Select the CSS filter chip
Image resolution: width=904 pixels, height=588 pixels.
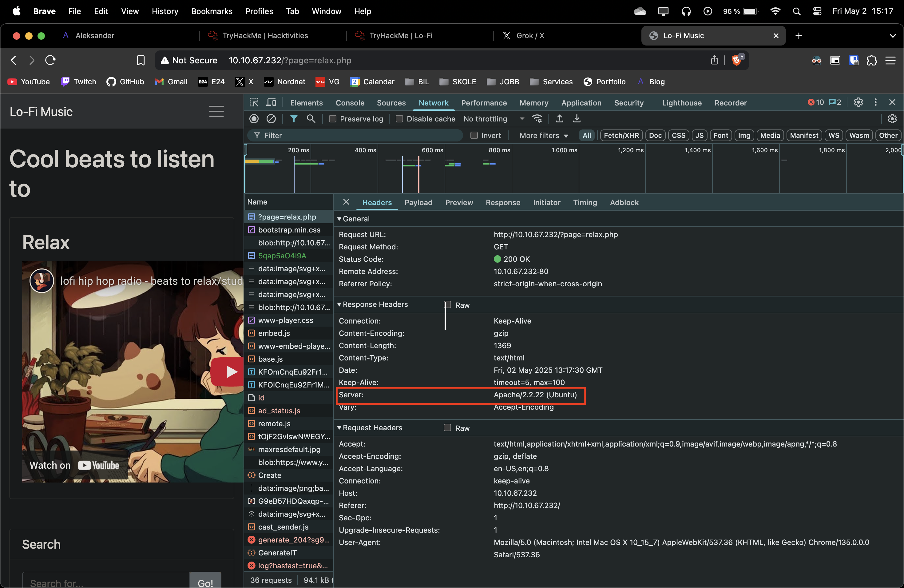pyautogui.click(x=678, y=135)
